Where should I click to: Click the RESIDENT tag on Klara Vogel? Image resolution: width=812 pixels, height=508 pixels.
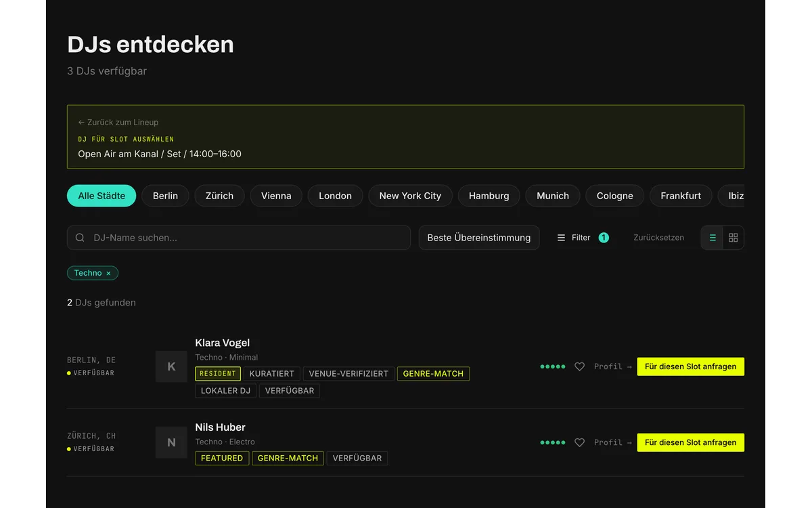click(218, 374)
